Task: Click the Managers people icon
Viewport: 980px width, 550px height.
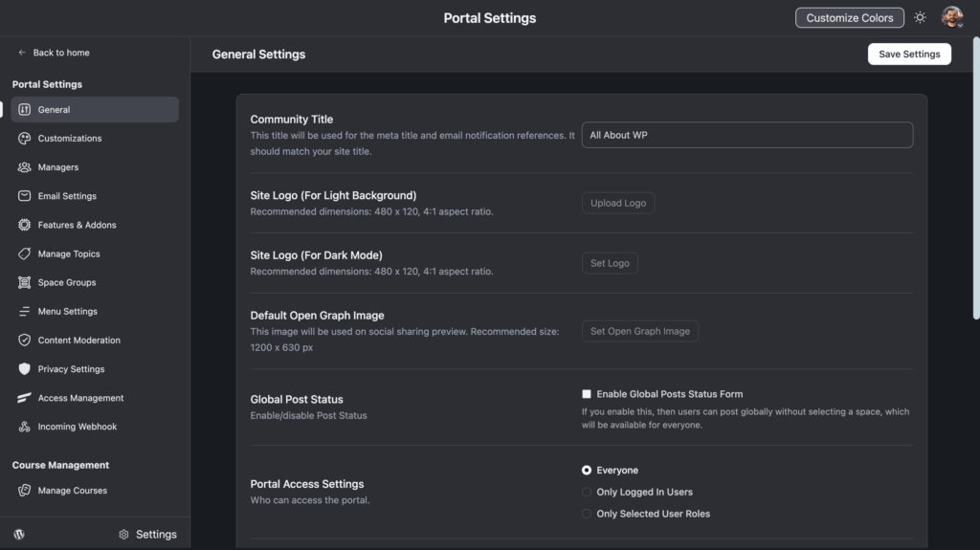Action: click(x=24, y=166)
